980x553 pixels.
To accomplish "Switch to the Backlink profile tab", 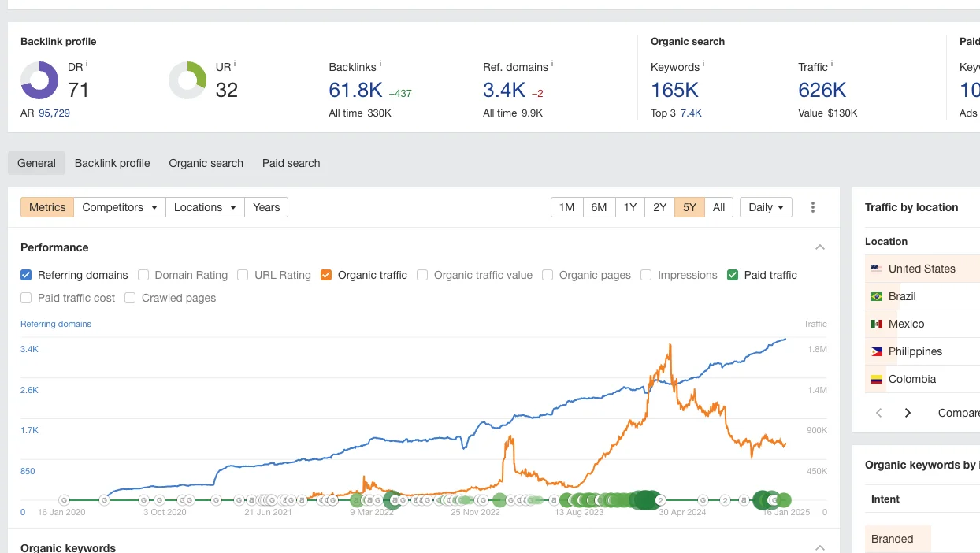I will point(112,163).
